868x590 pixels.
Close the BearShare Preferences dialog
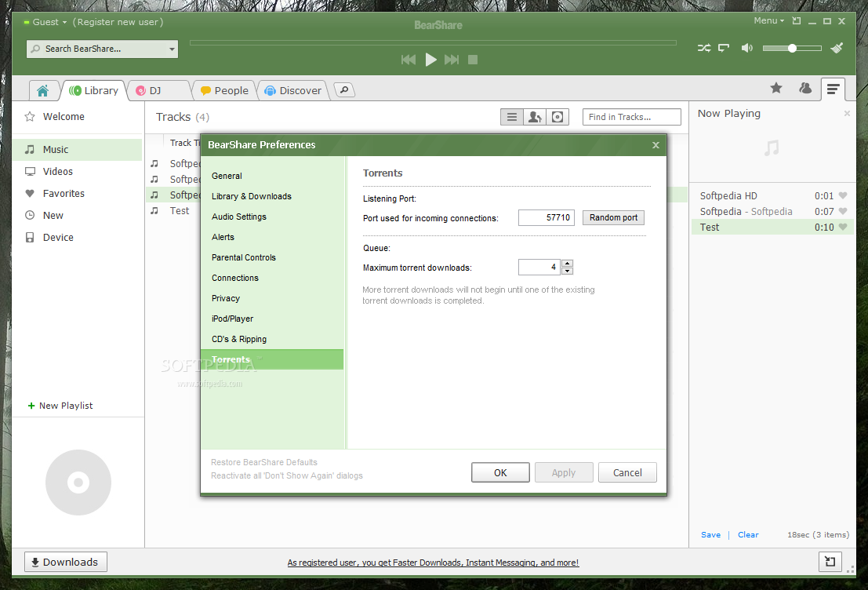point(656,145)
